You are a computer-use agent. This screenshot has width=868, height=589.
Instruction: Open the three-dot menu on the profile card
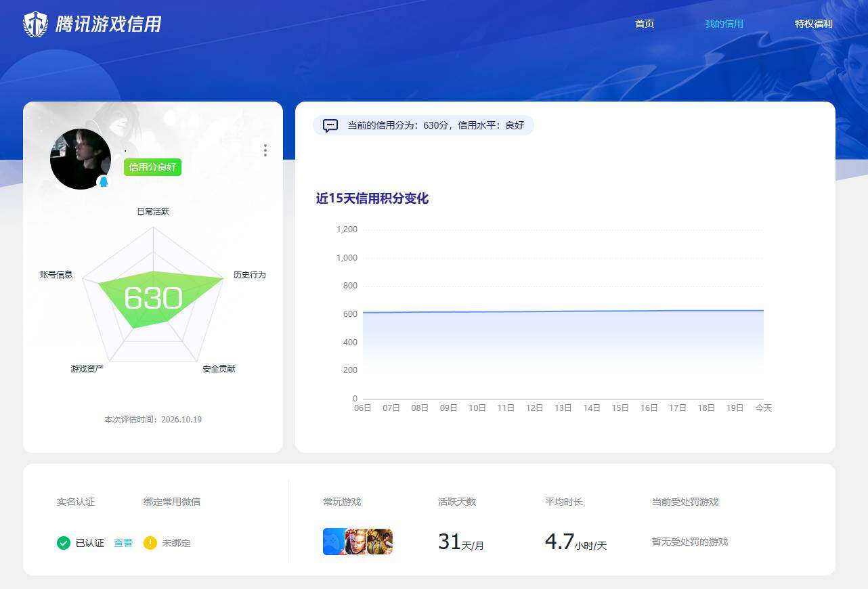tap(265, 150)
